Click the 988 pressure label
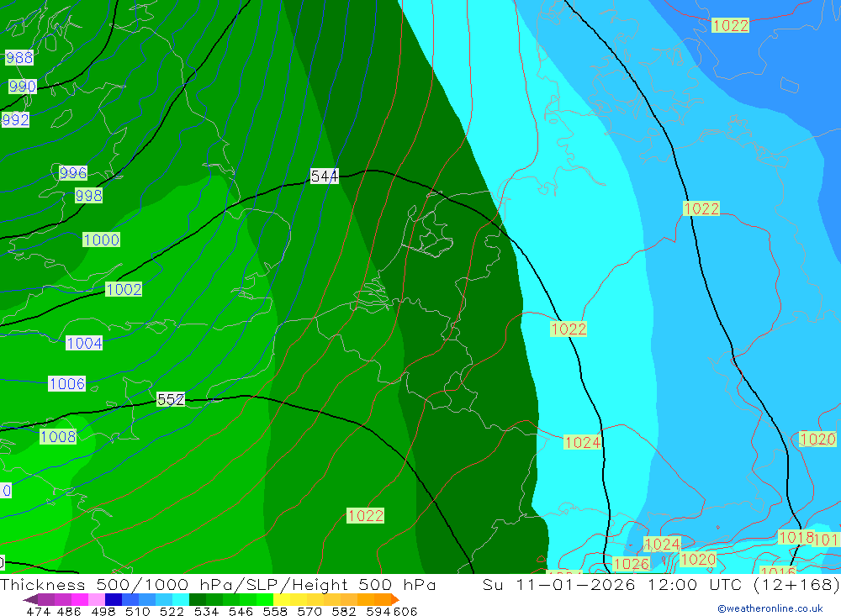Viewport: 841px width, 616px height. click(x=19, y=57)
